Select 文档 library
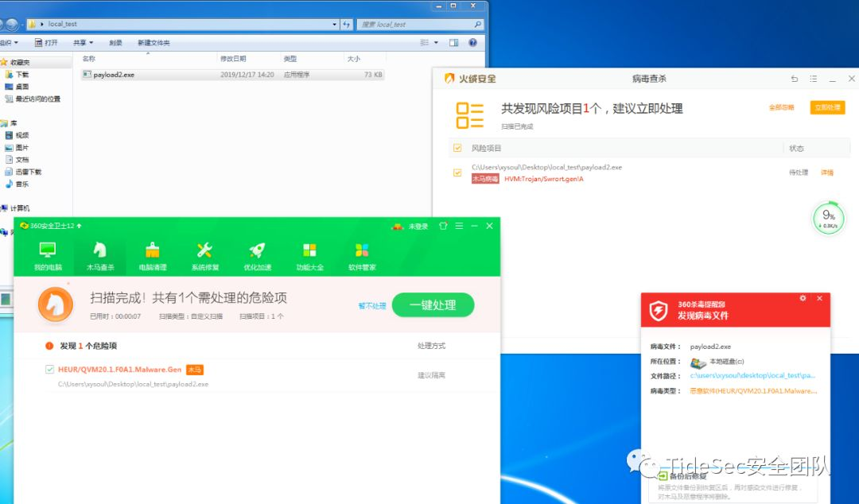This screenshot has height=504, width=859. point(17,160)
